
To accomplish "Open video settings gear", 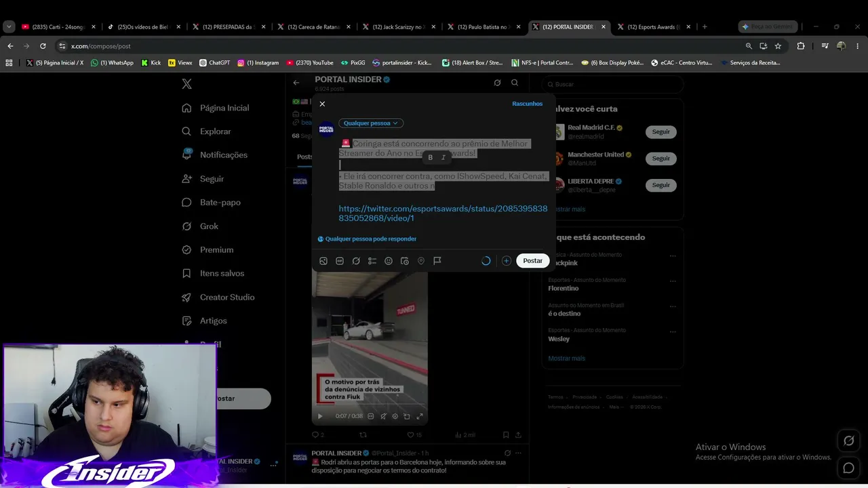I will pyautogui.click(x=395, y=416).
